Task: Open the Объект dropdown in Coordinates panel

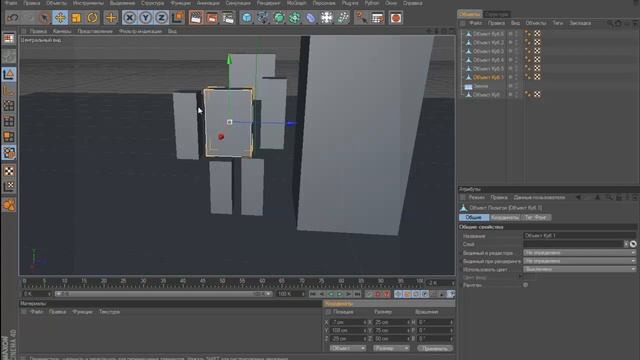Action: (x=347, y=348)
